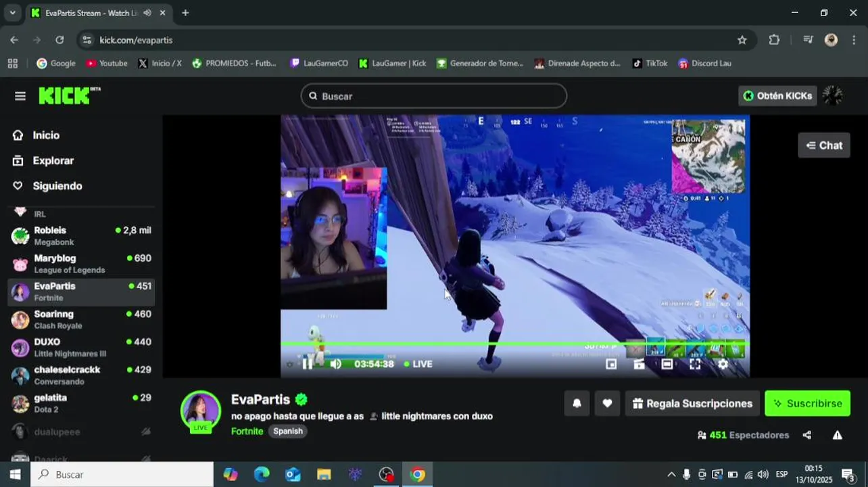Open the DUXO channel in the sidebar
This screenshot has height=487, width=868.
coord(81,347)
